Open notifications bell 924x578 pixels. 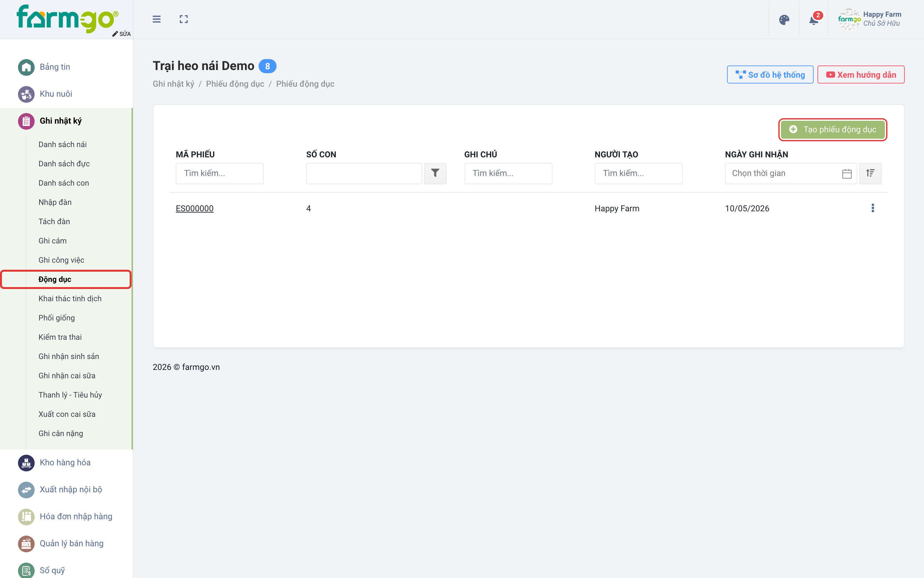click(x=814, y=20)
